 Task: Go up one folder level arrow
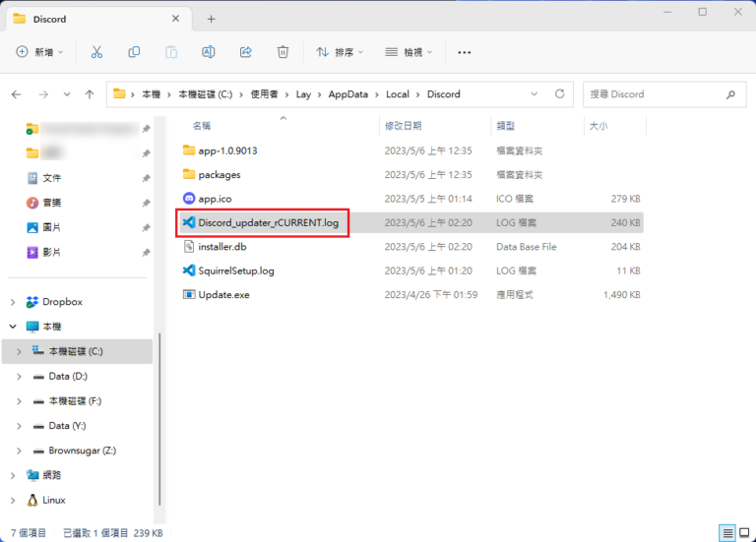(90, 94)
